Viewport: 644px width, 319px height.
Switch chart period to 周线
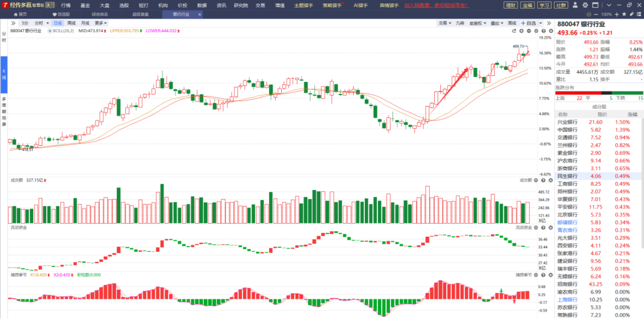(x=72, y=23)
